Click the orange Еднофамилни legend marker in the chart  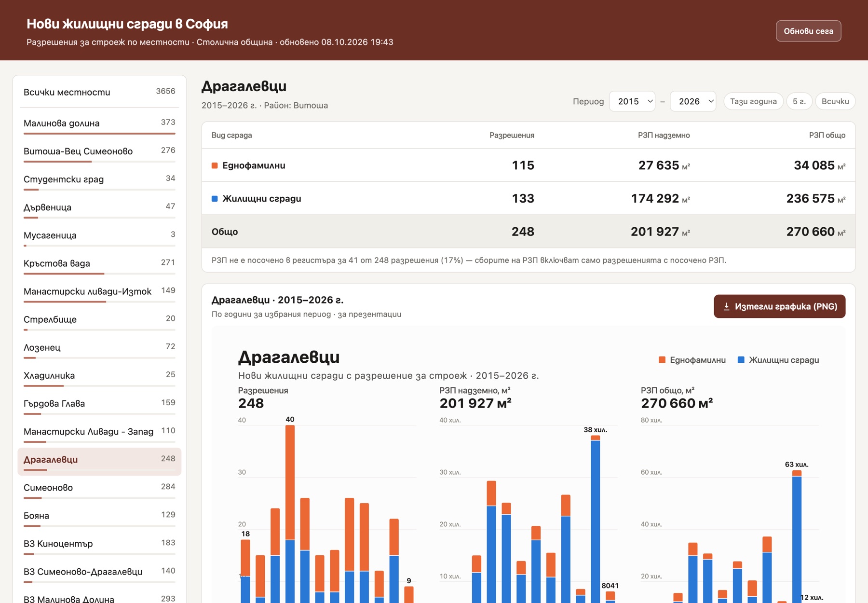coord(662,360)
